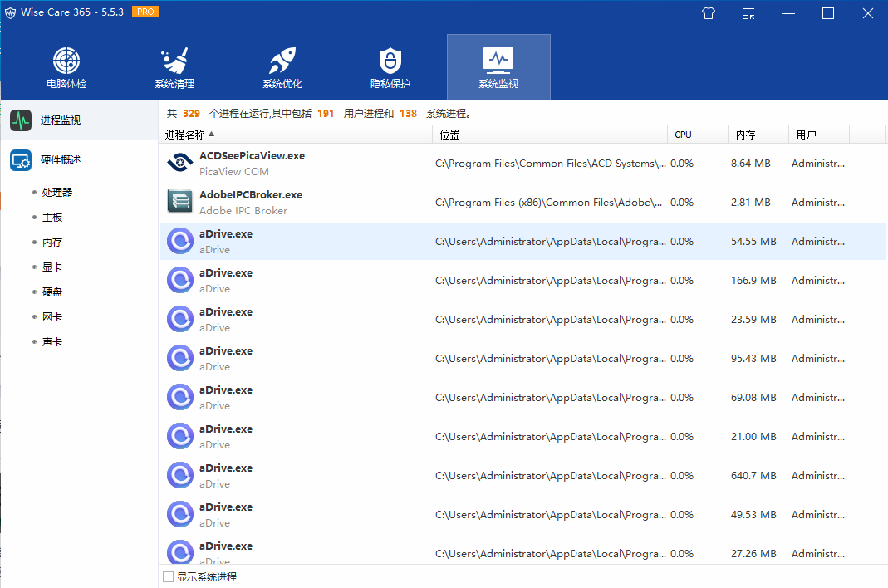Switch to the 系统监视 tab
Screen dimensions: 888x588
click(498, 67)
